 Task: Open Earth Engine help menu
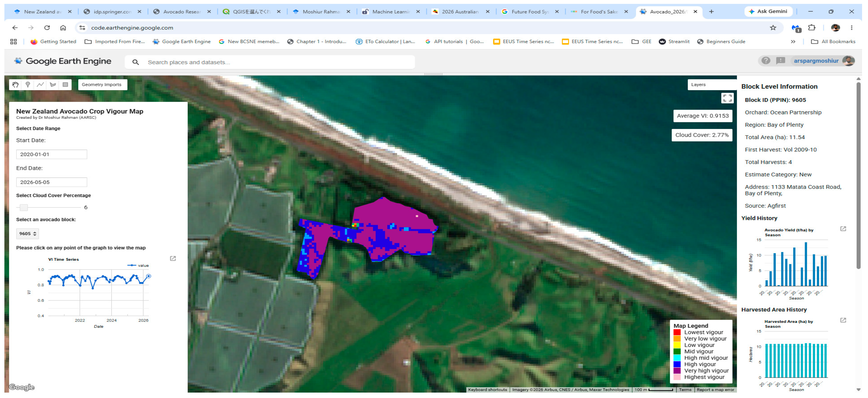pyautogui.click(x=765, y=61)
